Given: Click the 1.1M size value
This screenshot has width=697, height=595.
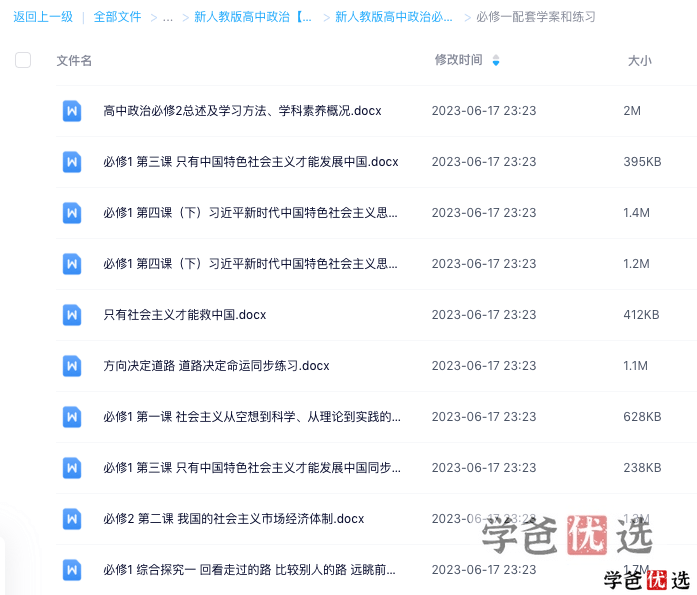Looking at the screenshot, I should coord(635,366).
